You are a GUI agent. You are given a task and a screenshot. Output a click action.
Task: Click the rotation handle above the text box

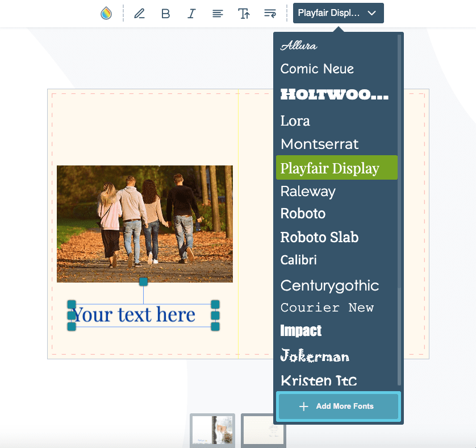143,282
